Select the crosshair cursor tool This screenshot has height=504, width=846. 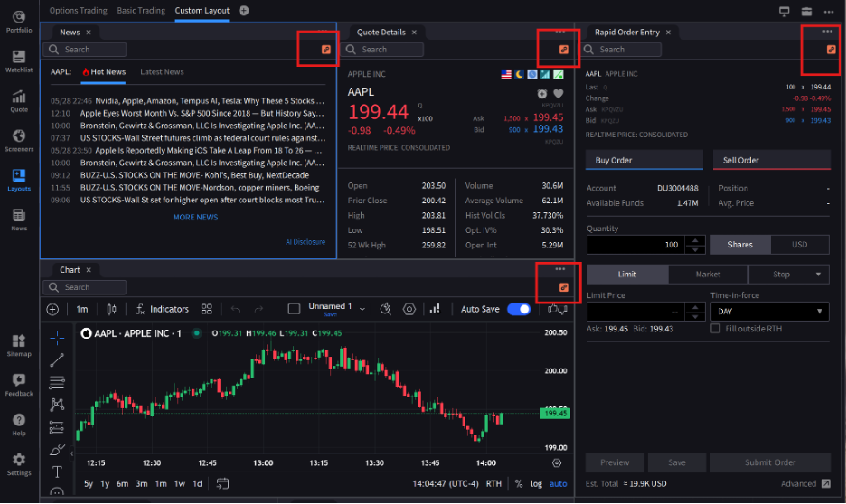(57, 338)
